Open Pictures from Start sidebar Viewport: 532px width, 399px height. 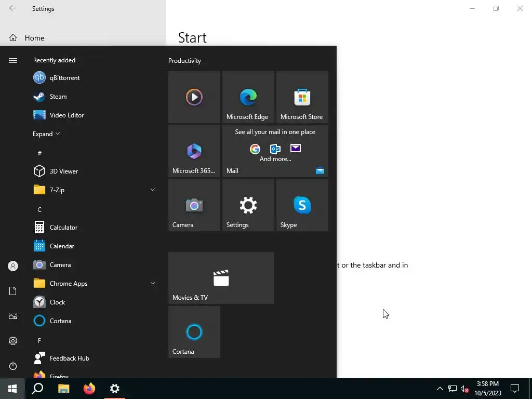coord(13,316)
